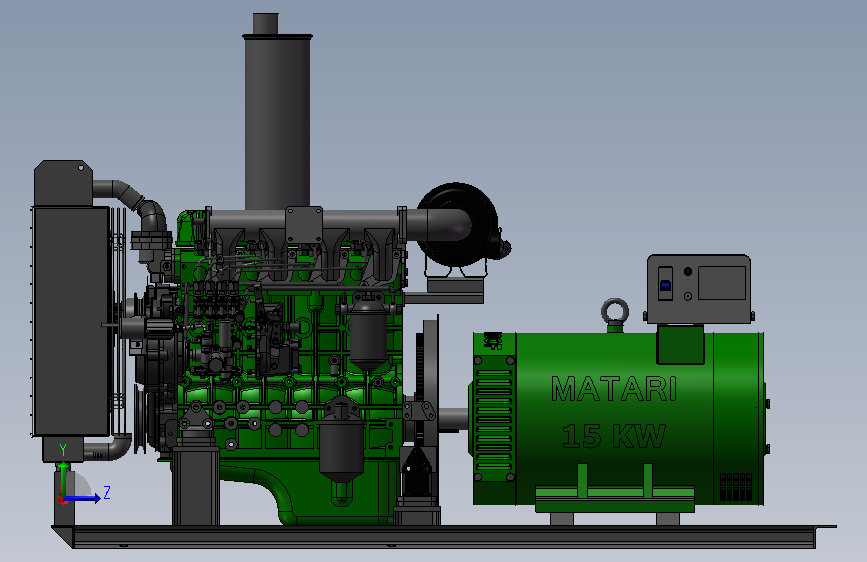Select the Z axis of the coordinate triad
This screenshot has height=562, width=867.
point(86,496)
